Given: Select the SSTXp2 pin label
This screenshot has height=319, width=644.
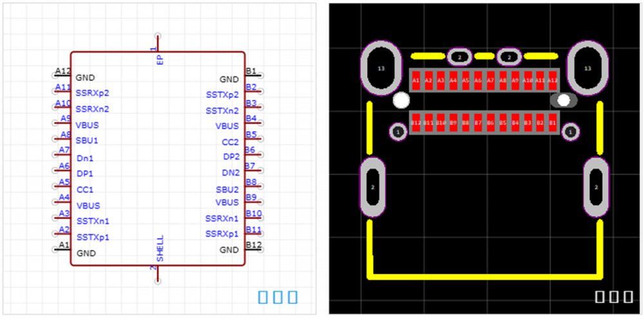Looking at the screenshot, I should click(x=222, y=95).
